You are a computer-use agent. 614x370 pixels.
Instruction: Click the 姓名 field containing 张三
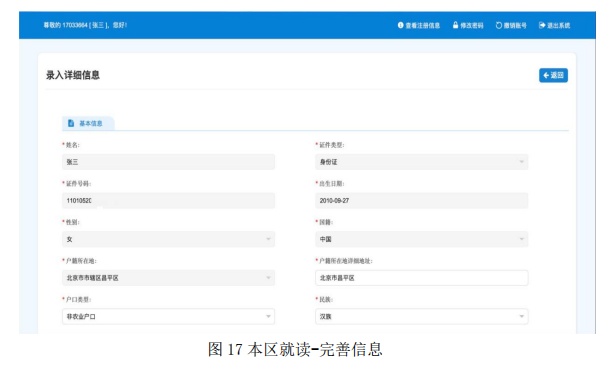(x=168, y=162)
